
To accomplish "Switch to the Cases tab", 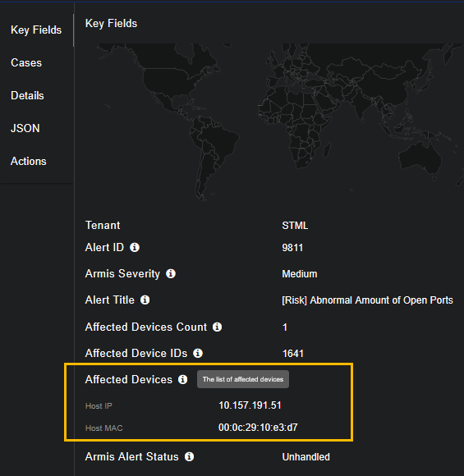I will (26, 63).
